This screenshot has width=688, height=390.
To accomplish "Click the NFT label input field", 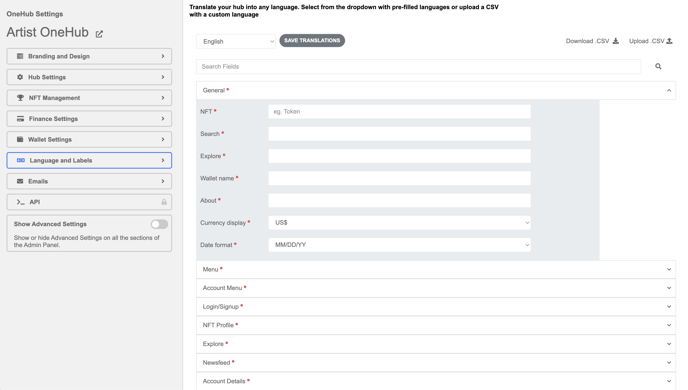I will coord(399,111).
